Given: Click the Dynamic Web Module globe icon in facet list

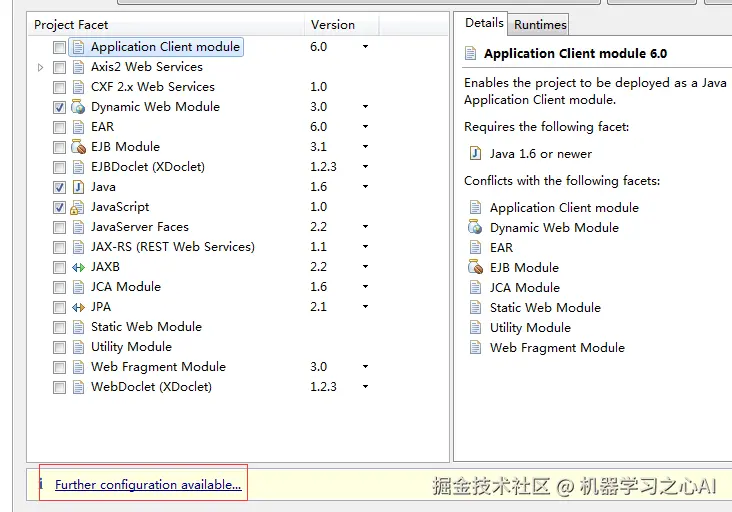Looking at the screenshot, I should pyautogui.click(x=78, y=107).
